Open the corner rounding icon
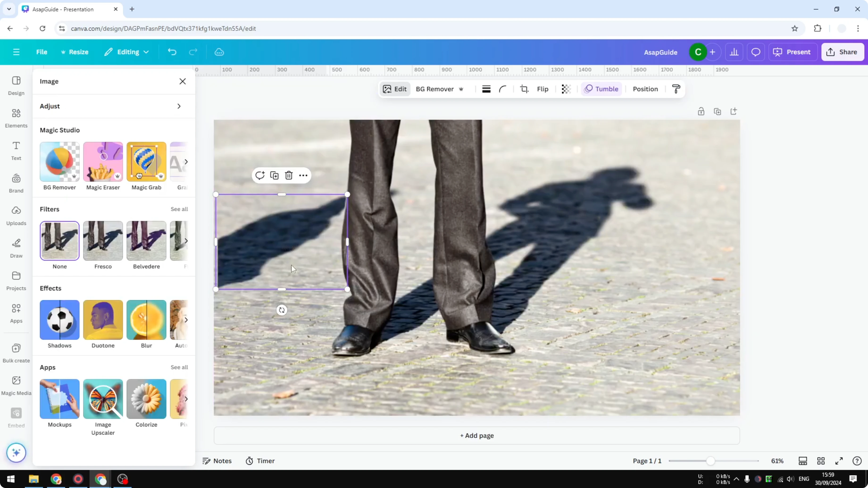 (x=502, y=89)
